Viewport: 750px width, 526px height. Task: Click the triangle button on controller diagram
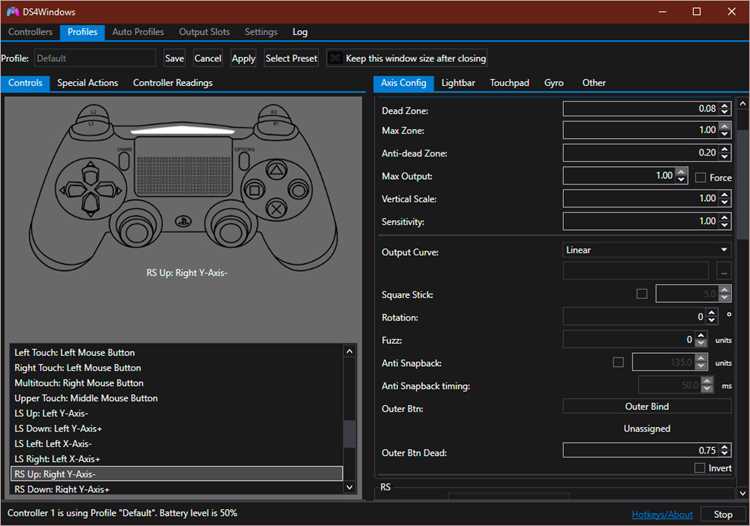pyautogui.click(x=276, y=170)
